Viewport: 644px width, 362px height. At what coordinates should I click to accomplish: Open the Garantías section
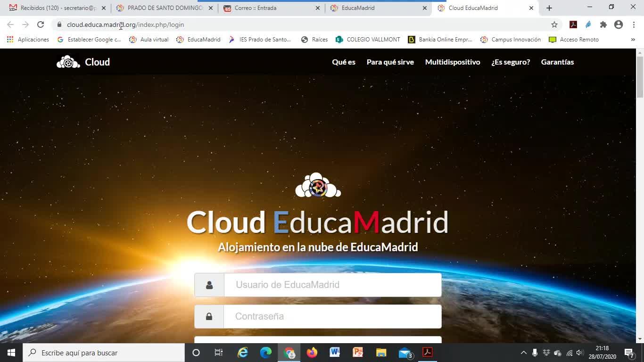click(x=557, y=62)
